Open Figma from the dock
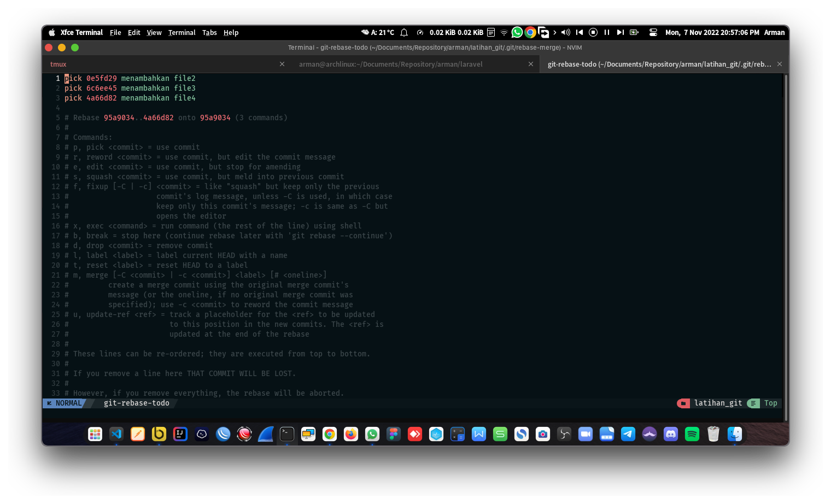This screenshot has width=831, height=504. pos(393,434)
